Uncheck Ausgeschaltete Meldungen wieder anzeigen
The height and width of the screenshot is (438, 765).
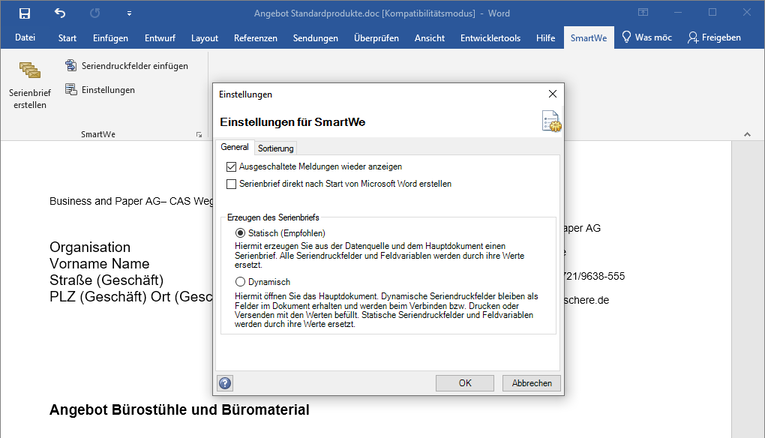pos(232,166)
